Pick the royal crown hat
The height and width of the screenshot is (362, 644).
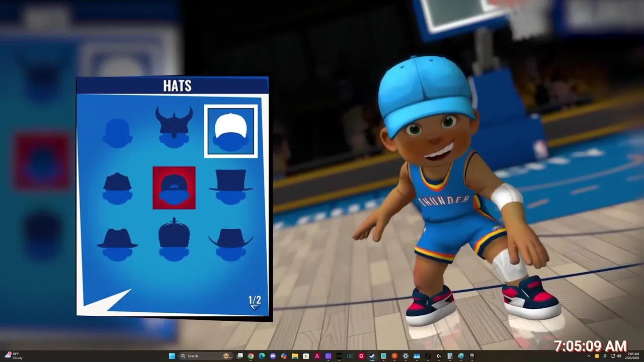coord(174,239)
